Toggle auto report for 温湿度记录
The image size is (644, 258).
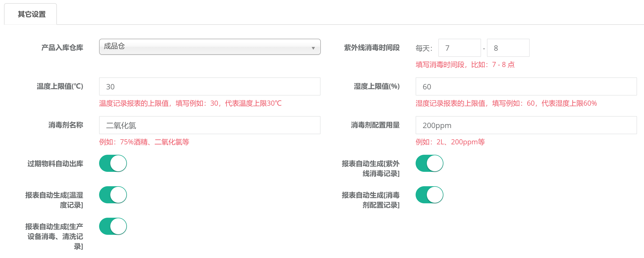click(113, 195)
